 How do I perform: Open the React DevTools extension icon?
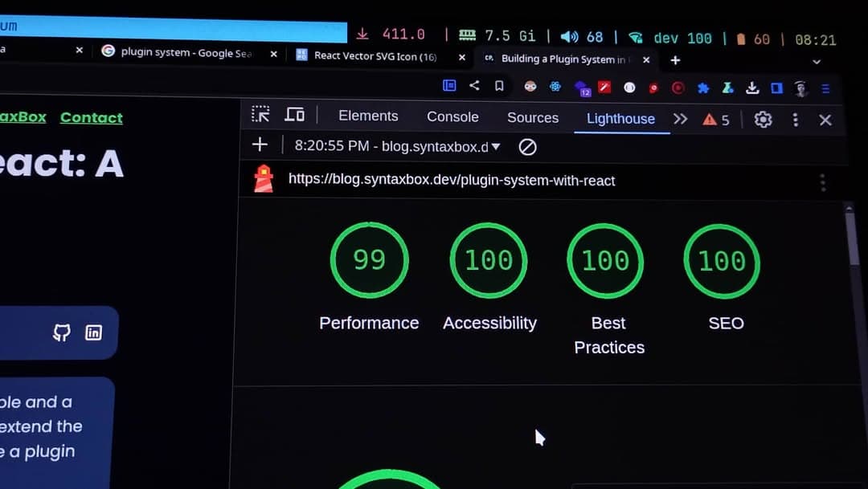(x=555, y=87)
